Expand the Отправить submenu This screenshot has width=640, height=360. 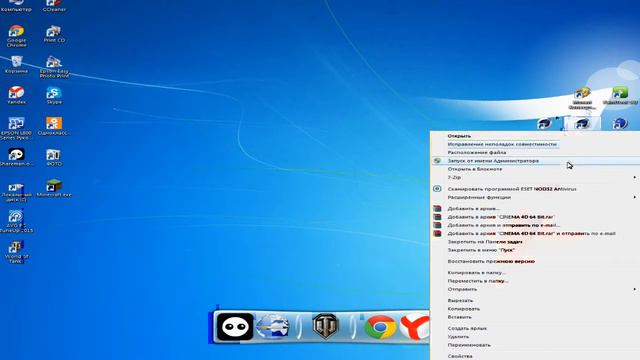[634, 289]
